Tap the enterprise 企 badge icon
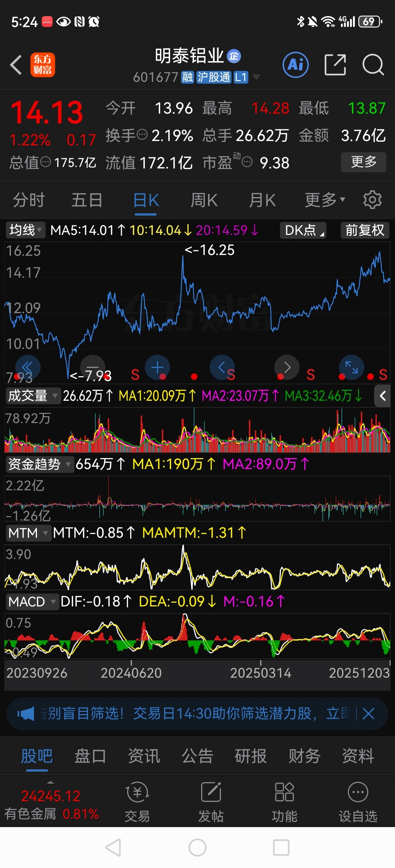 (234, 56)
